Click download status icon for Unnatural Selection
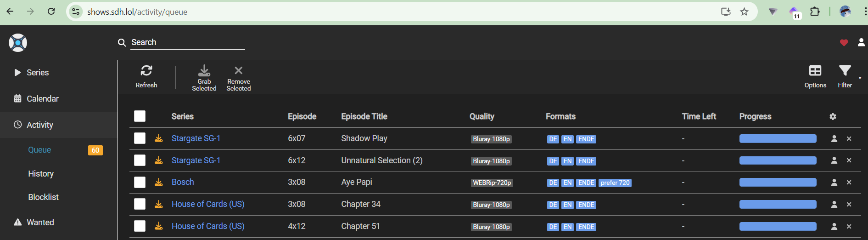 pos(158,160)
